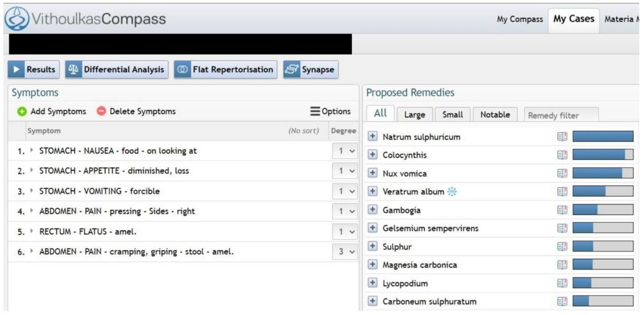Expand the STOMACH - VOMITING - forcible symptom row
This screenshot has height=315, width=644.
[x=31, y=191]
